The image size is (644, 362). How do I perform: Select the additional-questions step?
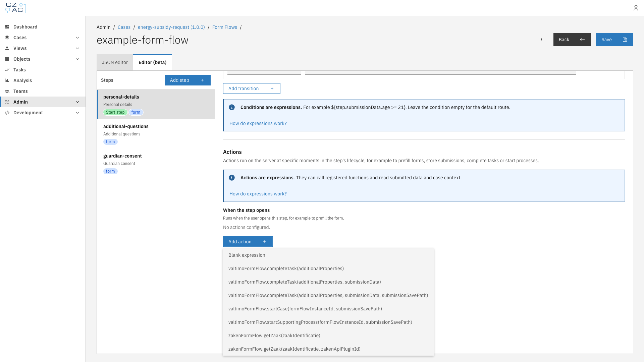click(x=156, y=134)
